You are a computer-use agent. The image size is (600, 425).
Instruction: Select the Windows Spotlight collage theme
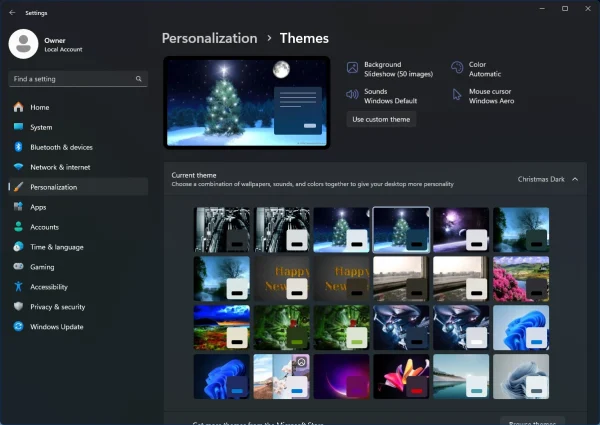point(281,376)
